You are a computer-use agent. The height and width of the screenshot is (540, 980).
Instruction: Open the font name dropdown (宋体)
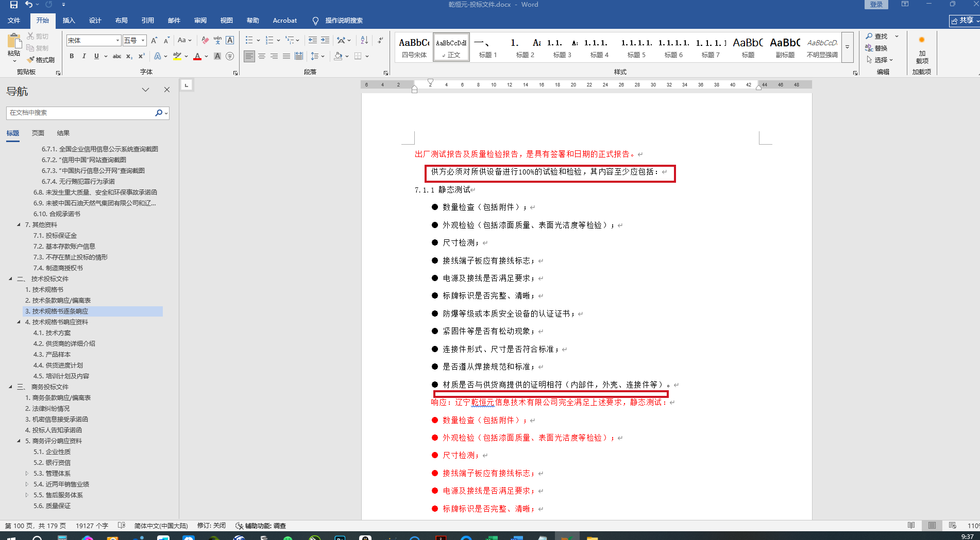117,40
